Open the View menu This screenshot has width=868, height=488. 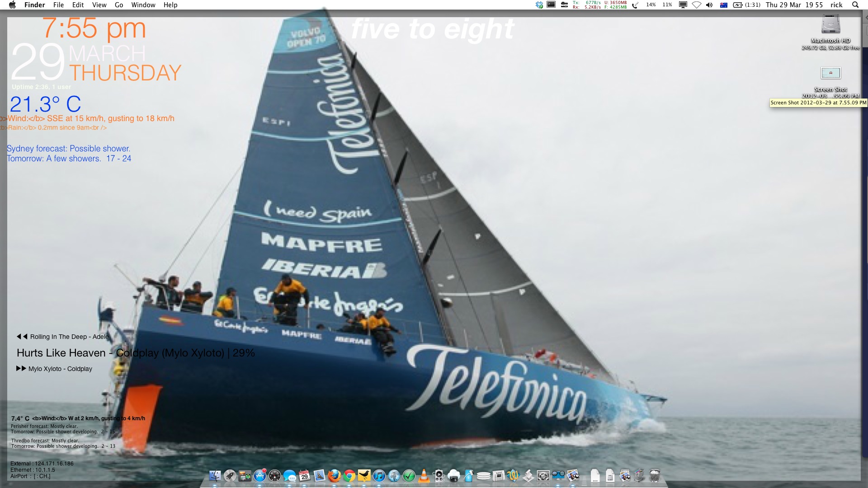point(99,5)
